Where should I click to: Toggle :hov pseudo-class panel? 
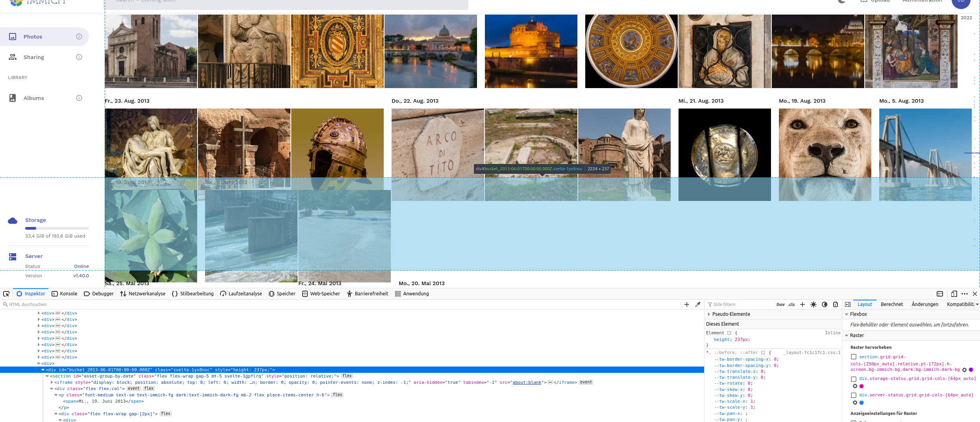coord(780,304)
